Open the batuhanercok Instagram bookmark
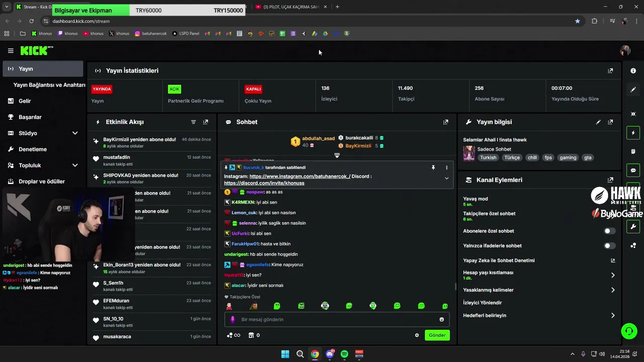644x362 pixels. tap(150, 34)
